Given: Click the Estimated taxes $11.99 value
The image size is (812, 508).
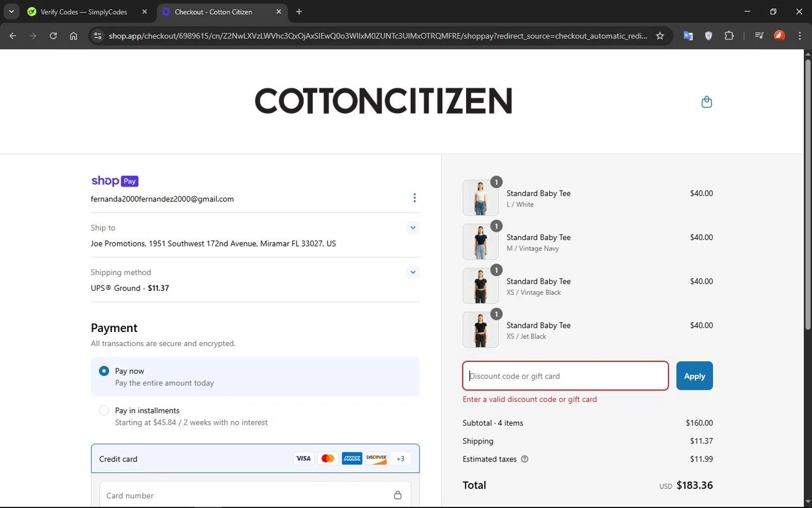Looking at the screenshot, I should (x=702, y=459).
